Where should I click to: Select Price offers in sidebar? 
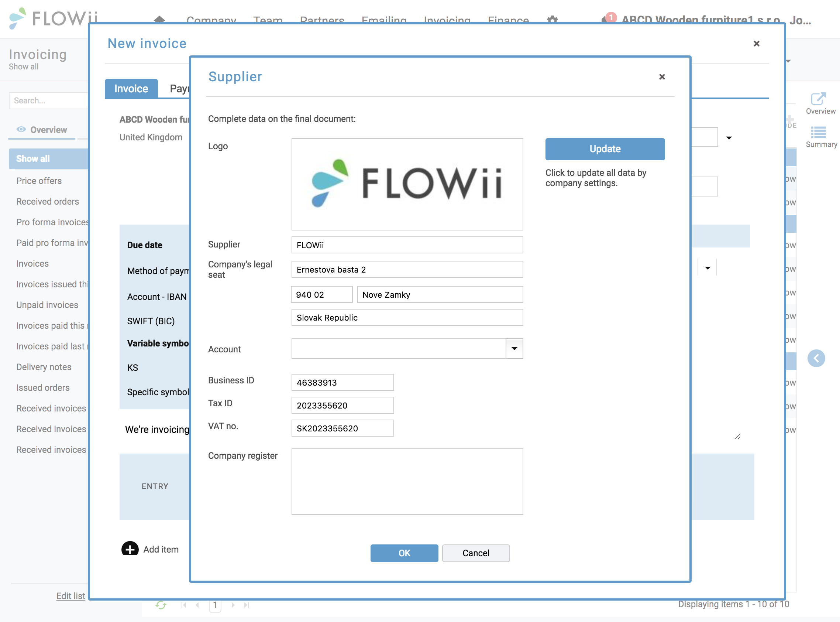(x=39, y=181)
